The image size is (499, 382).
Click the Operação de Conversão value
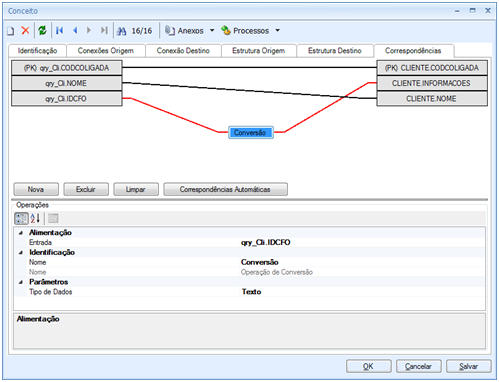coord(277,272)
